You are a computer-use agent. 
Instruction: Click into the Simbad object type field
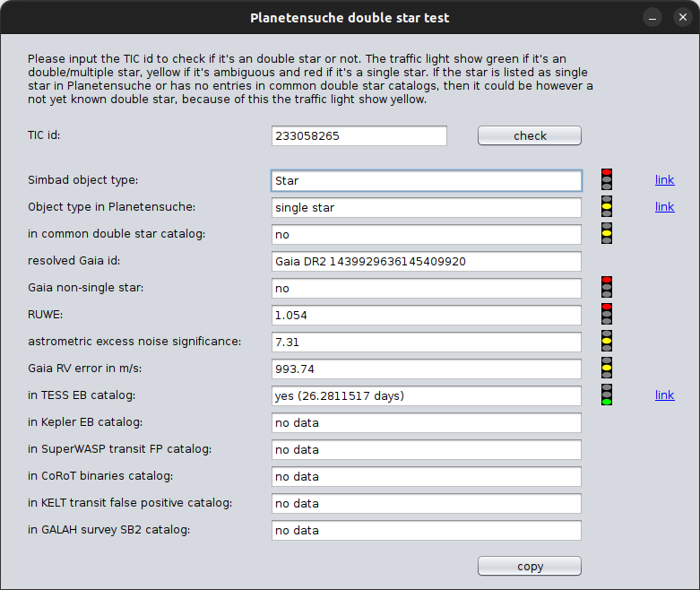427,180
